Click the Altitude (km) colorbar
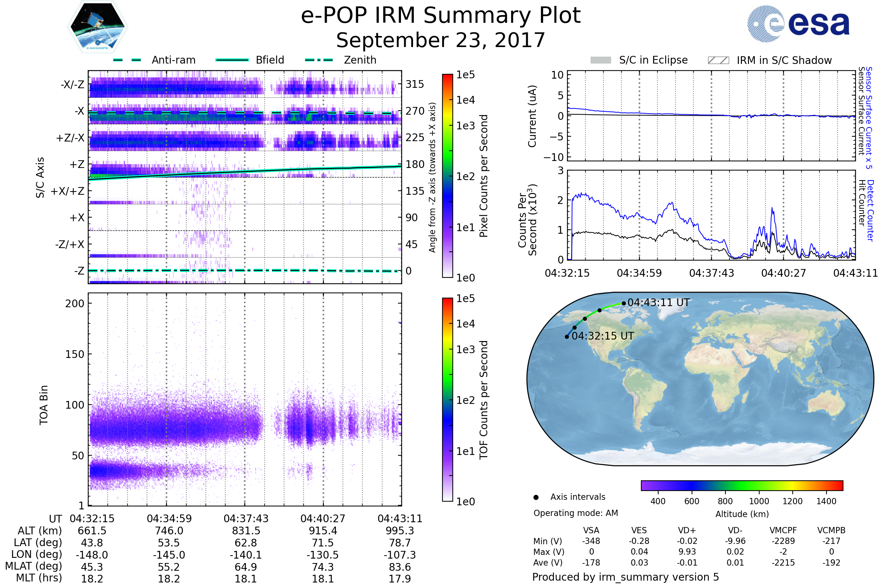This screenshot has height=588, width=882. point(742,485)
